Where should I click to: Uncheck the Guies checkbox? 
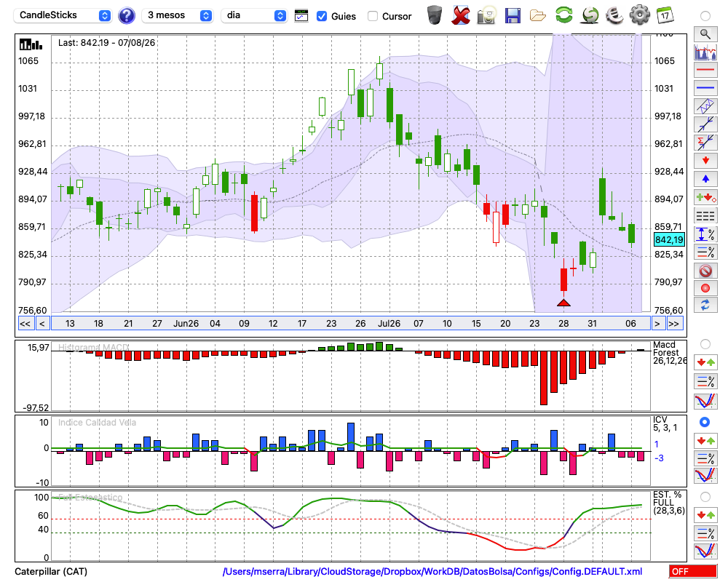pyautogui.click(x=321, y=16)
